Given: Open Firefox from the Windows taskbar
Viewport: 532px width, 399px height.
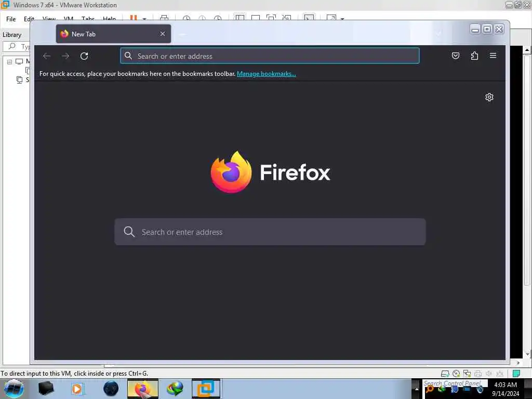Looking at the screenshot, I should coord(142,389).
